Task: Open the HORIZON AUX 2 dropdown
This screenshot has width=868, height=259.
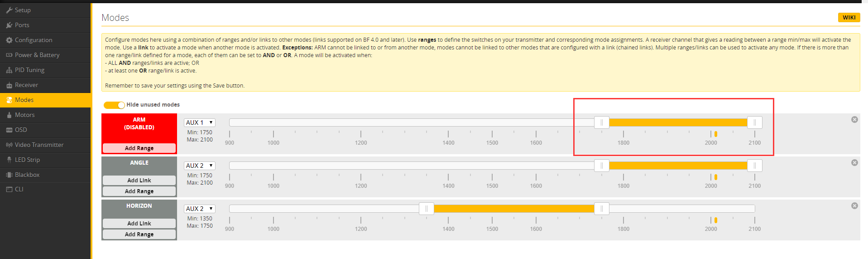Action: coord(199,209)
